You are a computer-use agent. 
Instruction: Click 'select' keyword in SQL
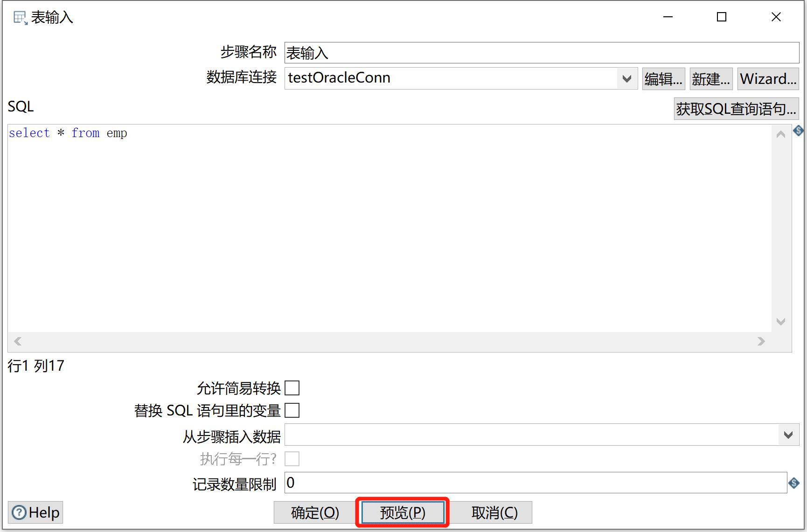(29, 133)
